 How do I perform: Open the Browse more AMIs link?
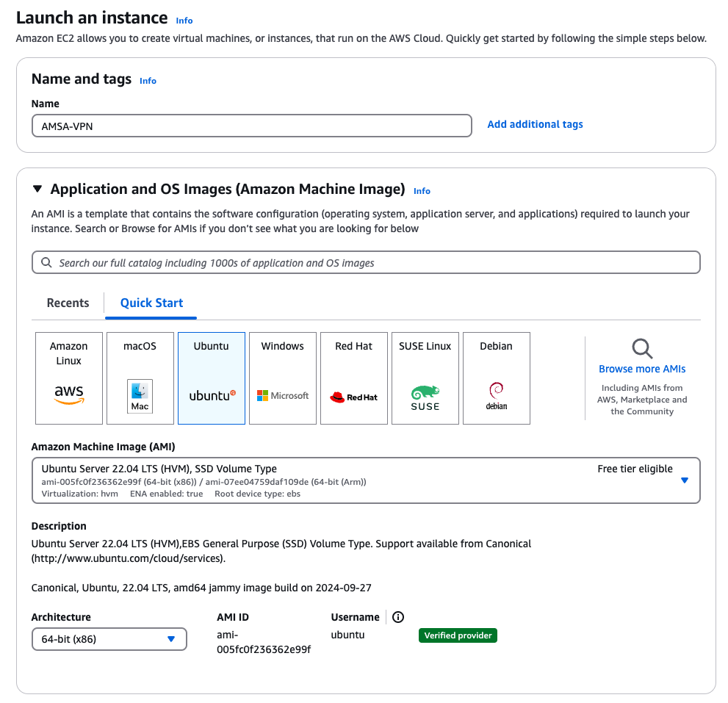(642, 369)
